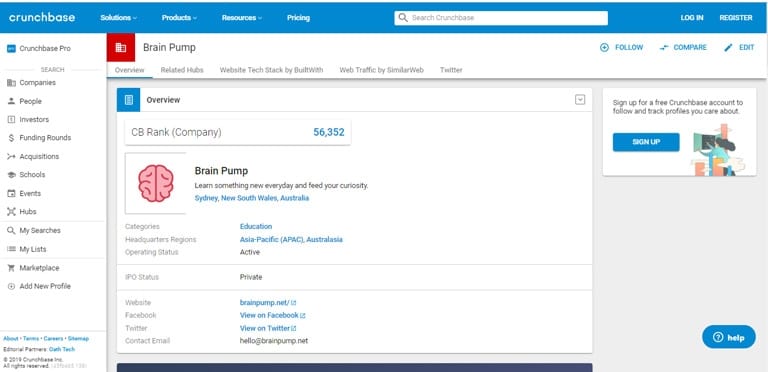The height and width of the screenshot is (372, 768).
Task: Click the CB Rank value 56,352
Action: [x=329, y=132]
